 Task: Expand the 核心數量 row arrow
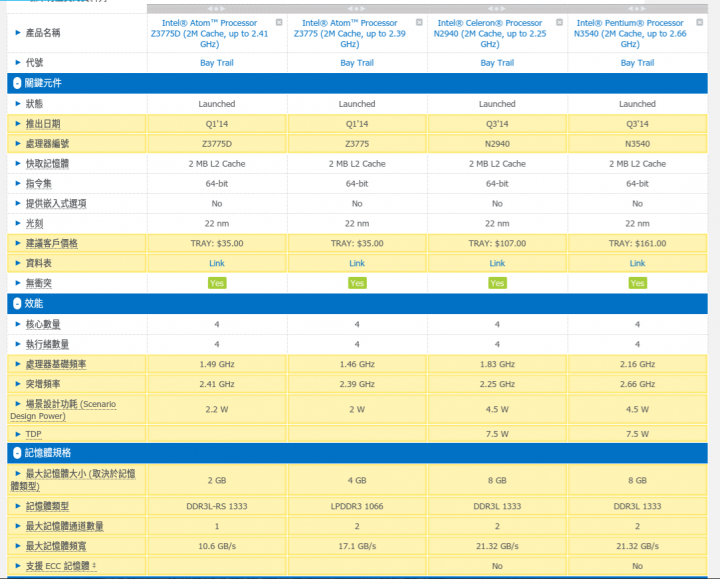click(18, 324)
